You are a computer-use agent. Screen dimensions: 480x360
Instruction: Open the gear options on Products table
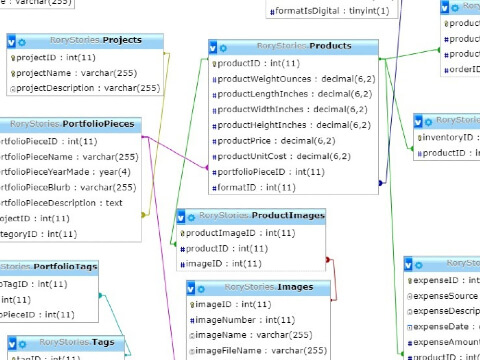pos(223,48)
